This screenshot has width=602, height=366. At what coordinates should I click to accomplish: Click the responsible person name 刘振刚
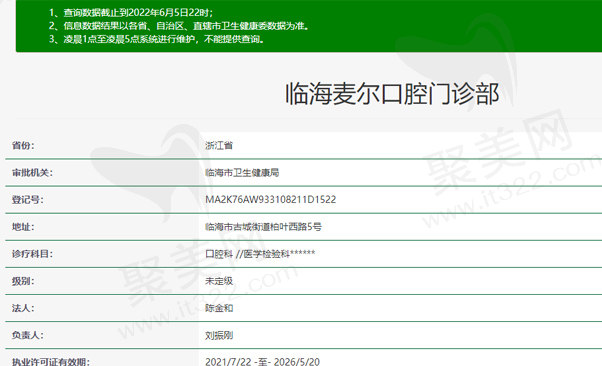pyautogui.click(x=219, y=335)
